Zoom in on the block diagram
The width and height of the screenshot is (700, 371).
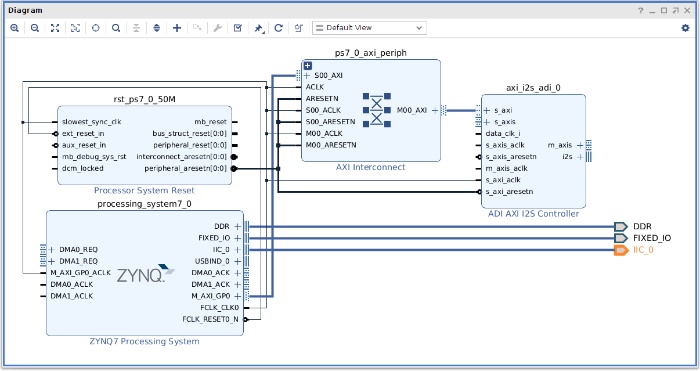(x=14, y=28)
